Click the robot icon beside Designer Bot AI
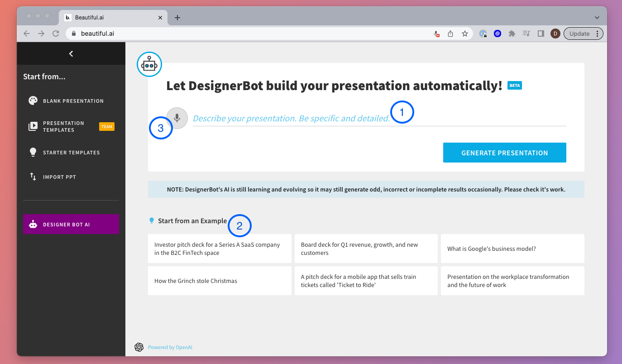622x364 pixels. point(33,224)
